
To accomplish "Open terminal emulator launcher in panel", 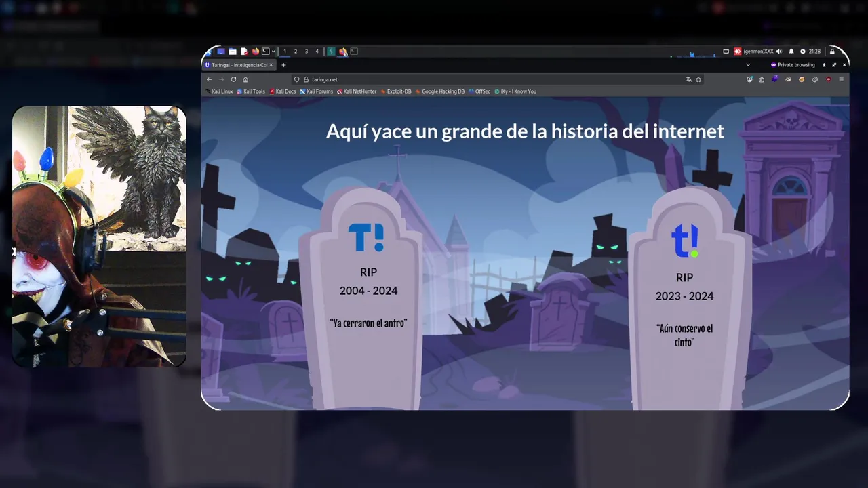I will tap(266, 52).
